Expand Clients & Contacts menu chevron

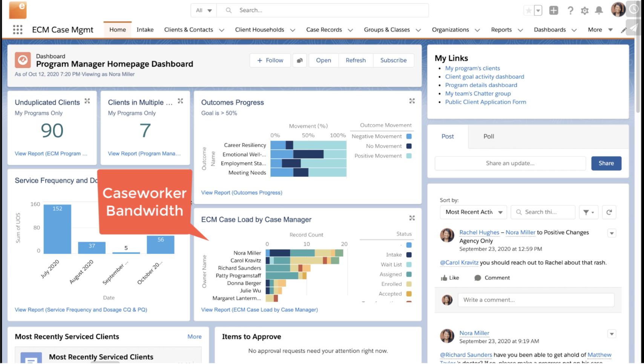(x=222, y=30)
